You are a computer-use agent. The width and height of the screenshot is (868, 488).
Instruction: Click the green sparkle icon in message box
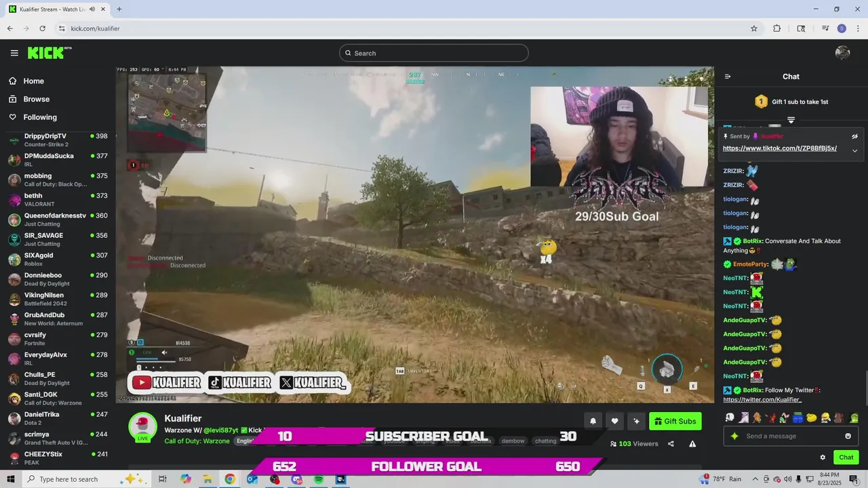pos(734,436)
